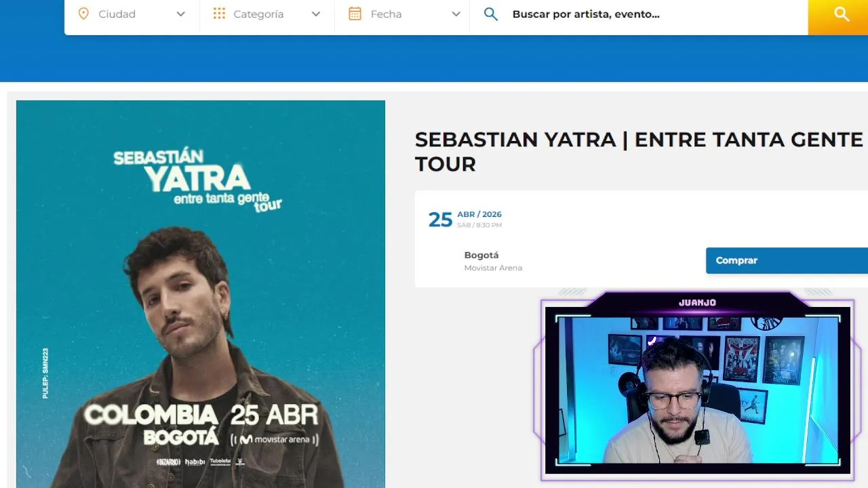Open the Categoría filter

[x=267, y=14]
